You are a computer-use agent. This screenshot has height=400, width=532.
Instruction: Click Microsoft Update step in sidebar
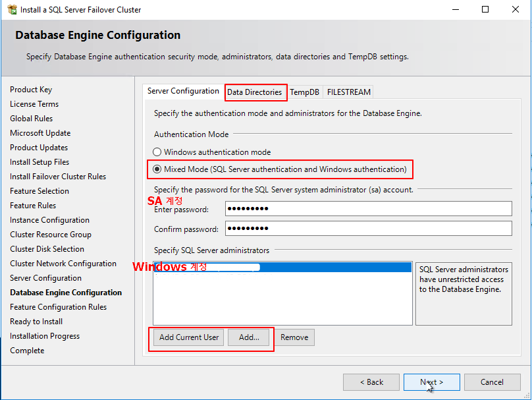coord(40,133)
